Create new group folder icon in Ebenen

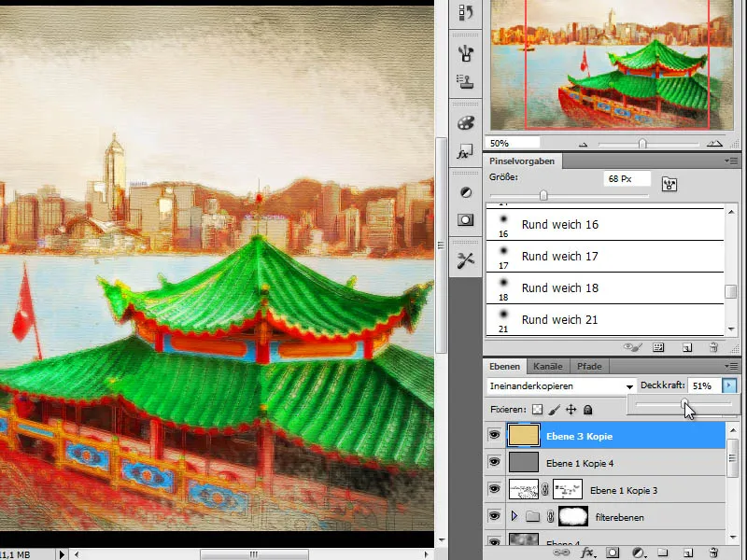tap(663, 553)
